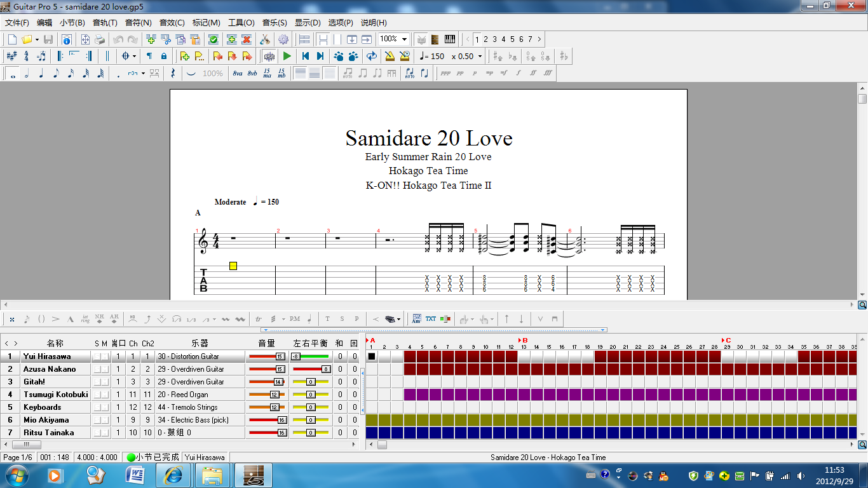
Task: Expand the tuplet dropdown arrow
Action: [143, 73]
